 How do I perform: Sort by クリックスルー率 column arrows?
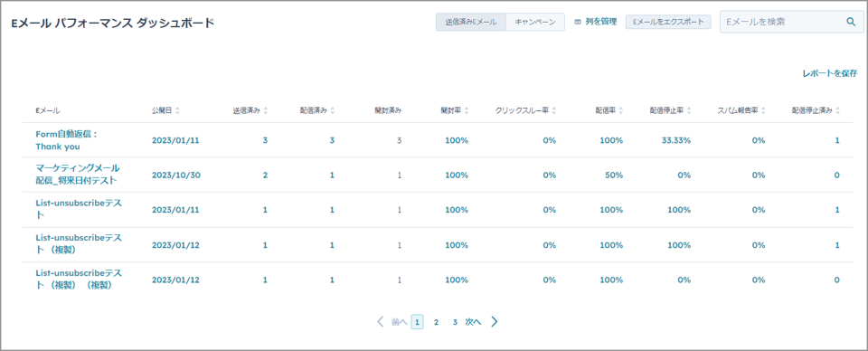tap(553, 110)
